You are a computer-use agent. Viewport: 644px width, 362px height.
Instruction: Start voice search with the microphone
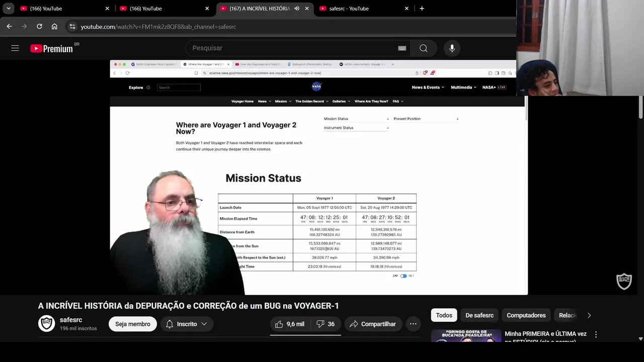[452, 48]
